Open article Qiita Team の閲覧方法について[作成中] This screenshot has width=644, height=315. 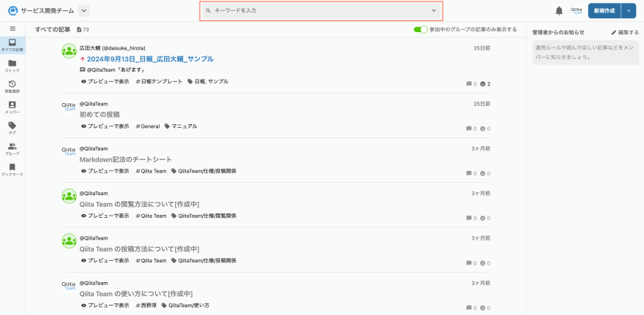(139, 204)
